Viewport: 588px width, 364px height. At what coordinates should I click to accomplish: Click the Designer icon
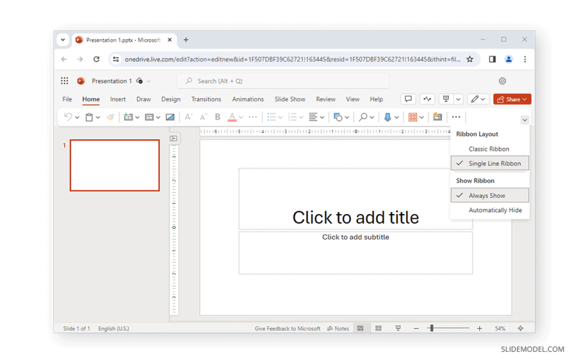click(437, 117)
